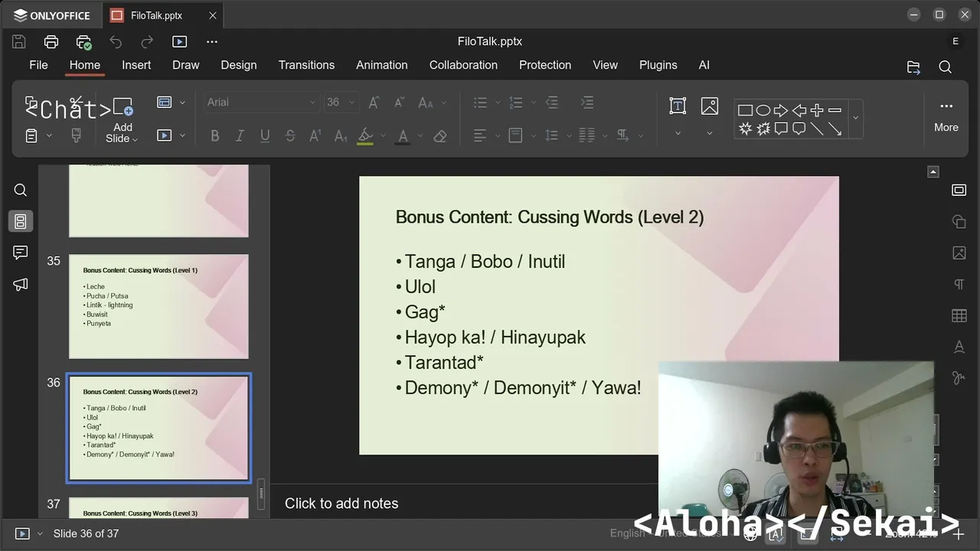Click the user avatar button E
The image size is (980, 551).
[x=955, y=41]
